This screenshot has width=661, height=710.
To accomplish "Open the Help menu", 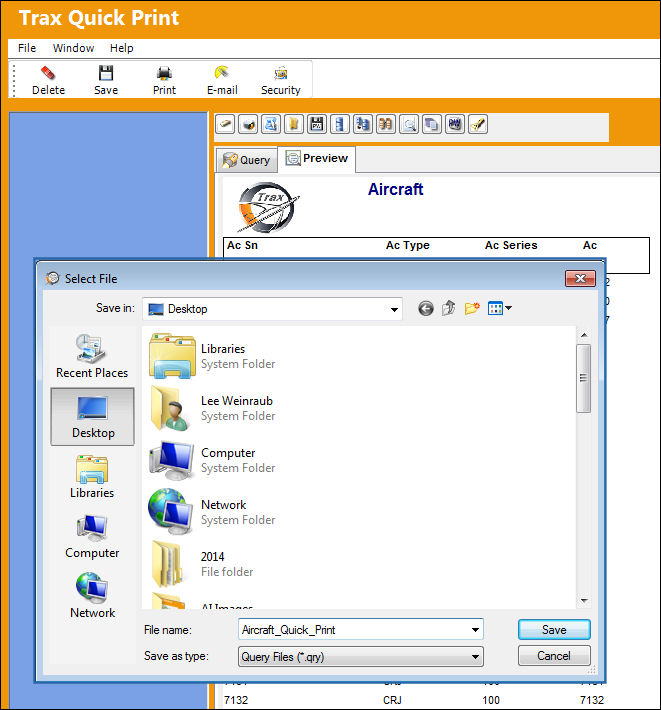I will [121, 48].
